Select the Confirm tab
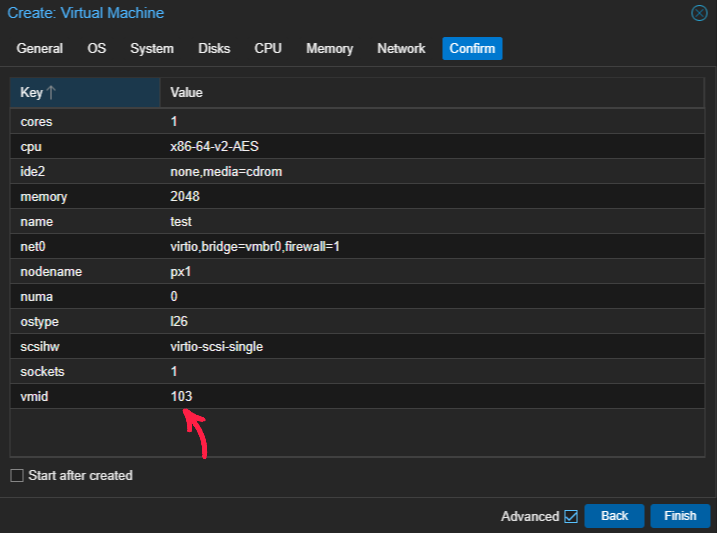This screenshot has height=533, width=717. (472, 48)
